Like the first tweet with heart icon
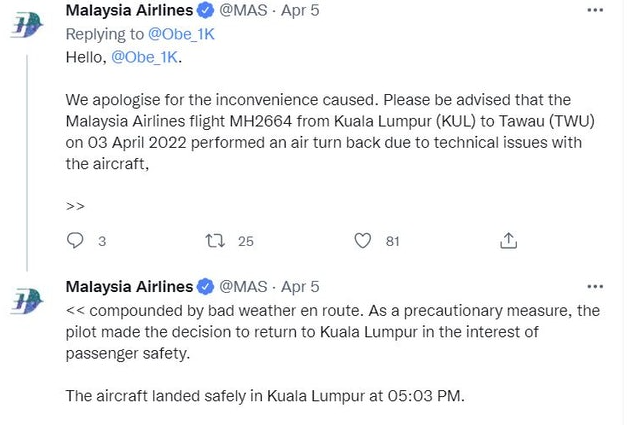This screenshot has height=425, width=636. coord(363,240)
